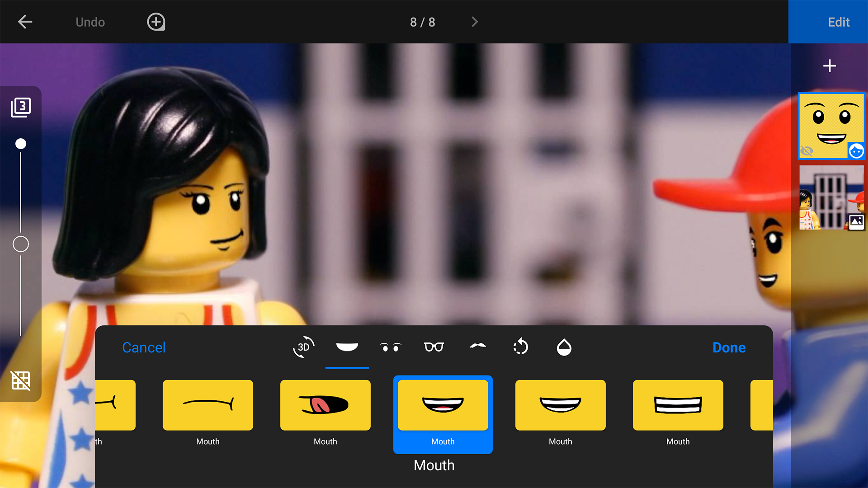Select the Mustache category
Image resolution: width=868 pixels, height=488 pixels.
click(x=477, y=347)
